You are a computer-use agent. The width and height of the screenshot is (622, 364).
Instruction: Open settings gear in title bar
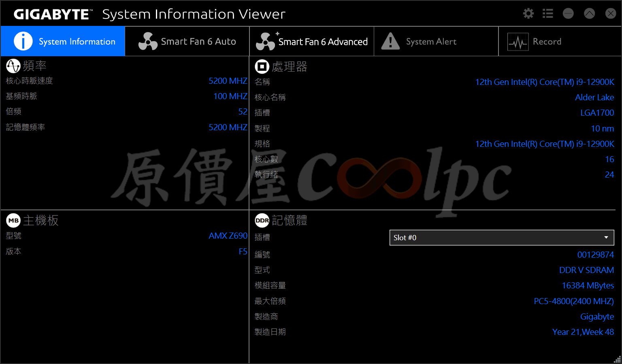pyautogui.click(x=528, y=13)
